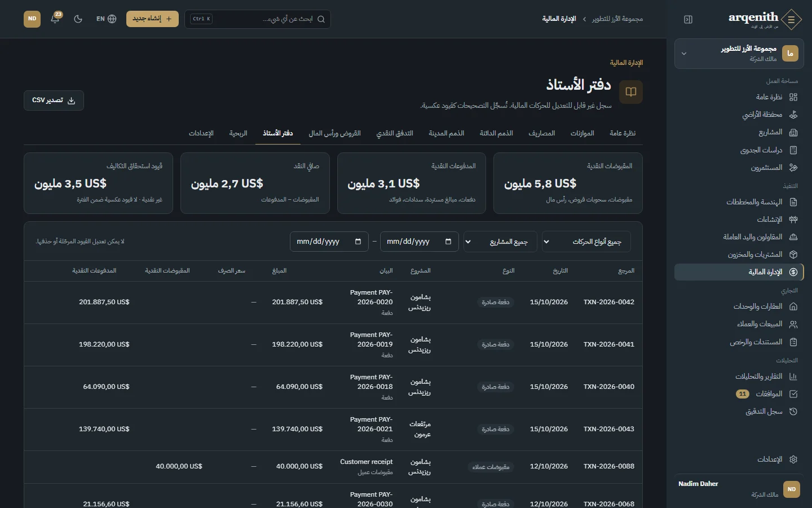
Task: Click the مقبوضات عملاء type badge
Action: pyautogui.click(x=491, y=467)
